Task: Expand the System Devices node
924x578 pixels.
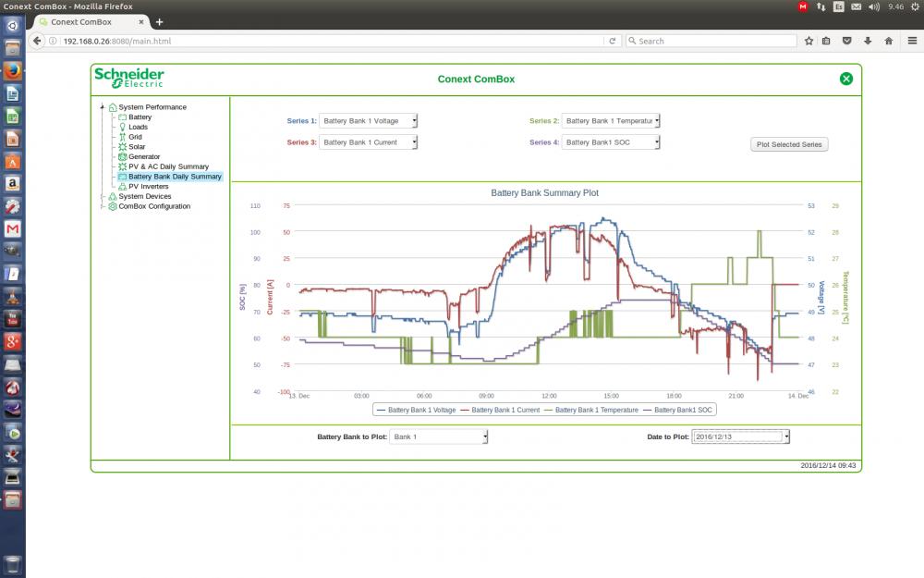Action: (103, 196)
